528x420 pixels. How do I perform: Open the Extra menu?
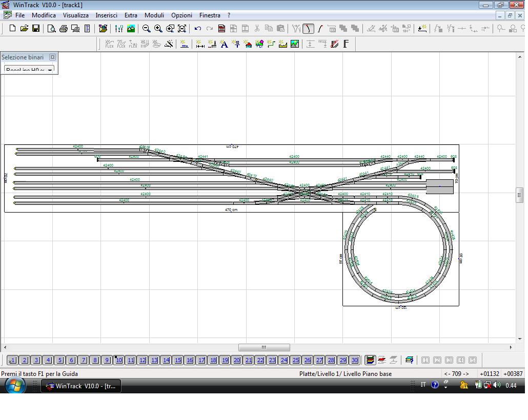tap(131, 15)
